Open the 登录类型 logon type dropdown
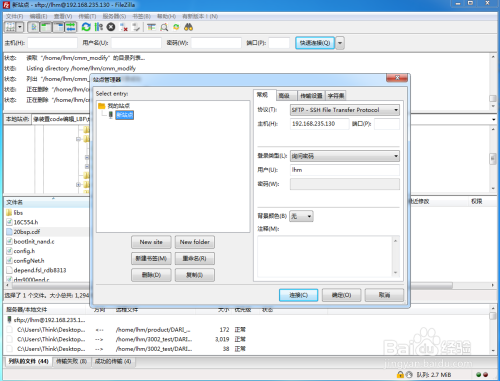The image size is (500, 381). (x=345, y=156)
